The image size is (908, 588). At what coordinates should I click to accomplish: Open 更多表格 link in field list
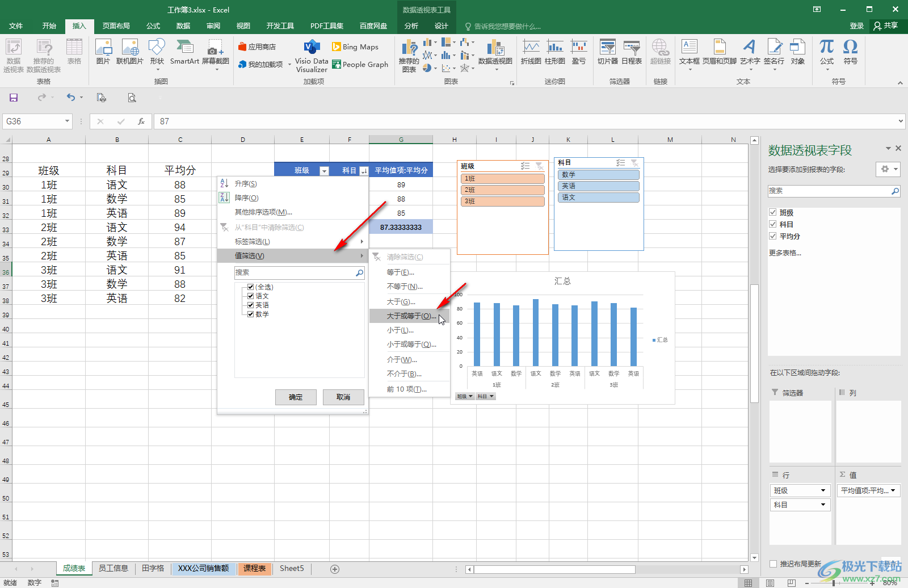785,253
